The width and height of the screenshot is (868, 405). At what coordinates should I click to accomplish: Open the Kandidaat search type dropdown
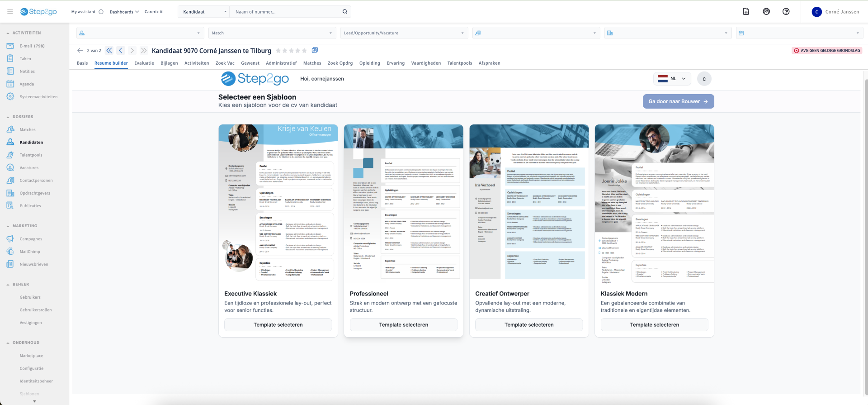[x=204, y=12]
